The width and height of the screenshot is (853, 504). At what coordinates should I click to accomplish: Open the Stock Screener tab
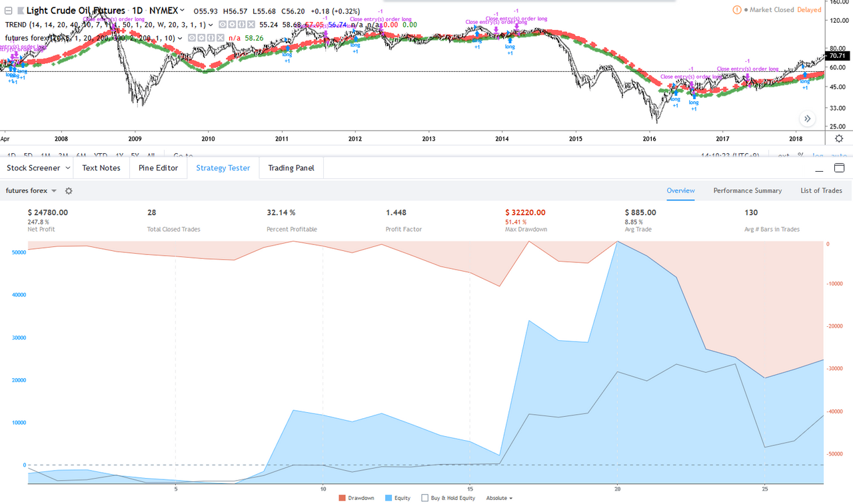click(x=33, y=168)
